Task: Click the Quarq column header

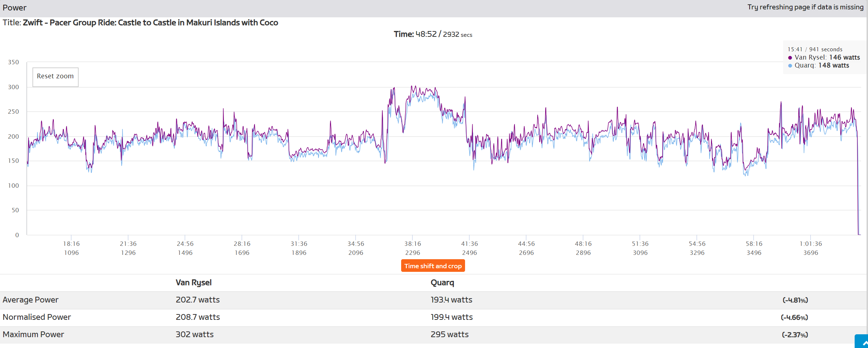Action: coord(442,283)
